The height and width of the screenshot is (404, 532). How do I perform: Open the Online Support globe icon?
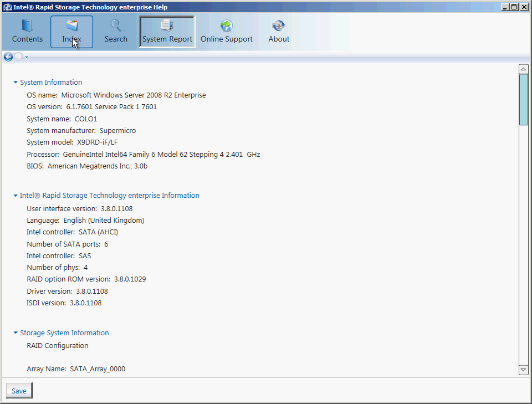point(226,25)
